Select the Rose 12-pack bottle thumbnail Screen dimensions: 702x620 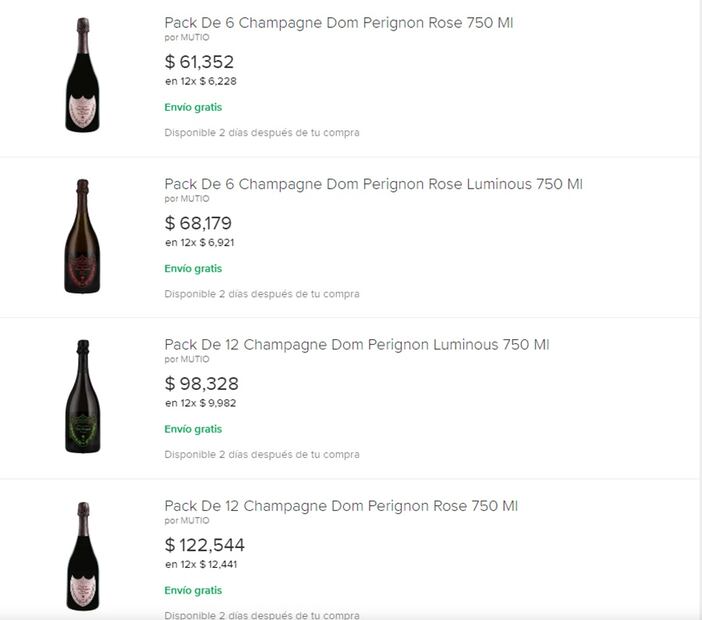coord(82,556)
